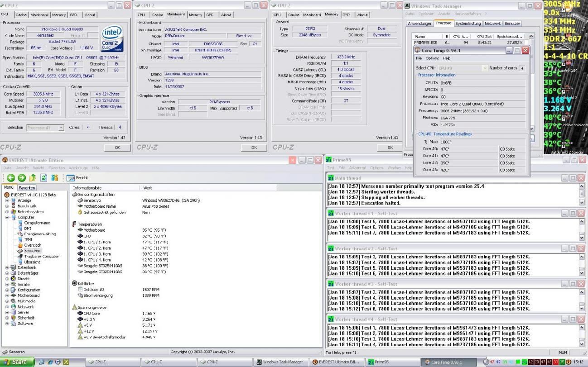
Task: Collapse the Computer node in EVEREST
Action: point(7,217)
